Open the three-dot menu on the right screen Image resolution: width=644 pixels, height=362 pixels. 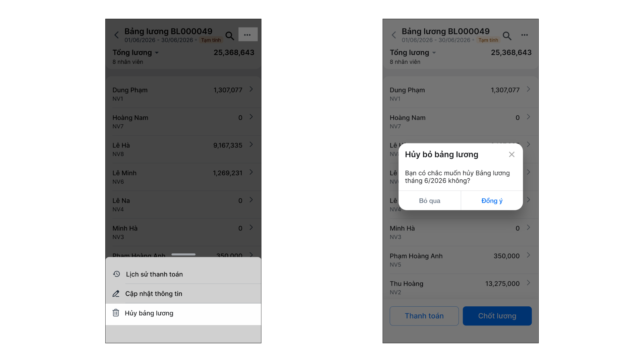click(x=525, y=35)
